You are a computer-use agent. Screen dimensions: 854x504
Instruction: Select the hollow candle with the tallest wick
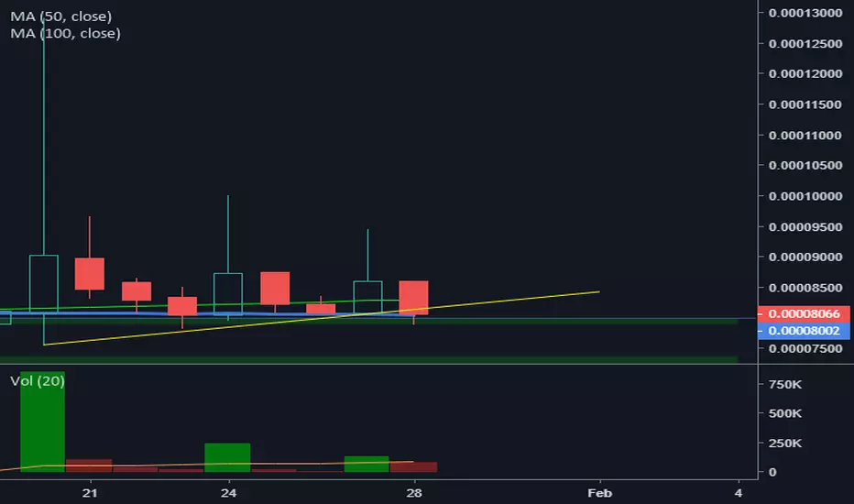44,284
